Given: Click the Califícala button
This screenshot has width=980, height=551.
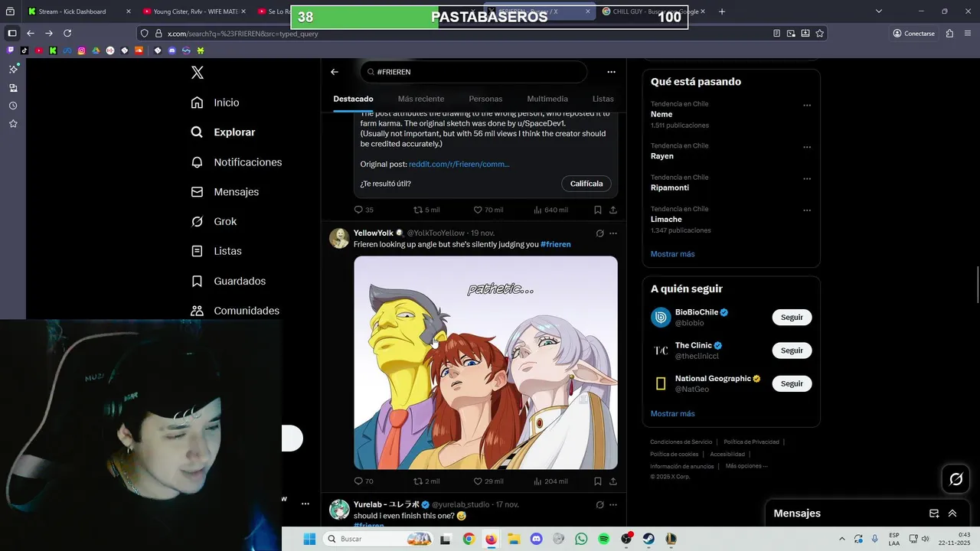Looking at the screenshot, I should [586, 184].
